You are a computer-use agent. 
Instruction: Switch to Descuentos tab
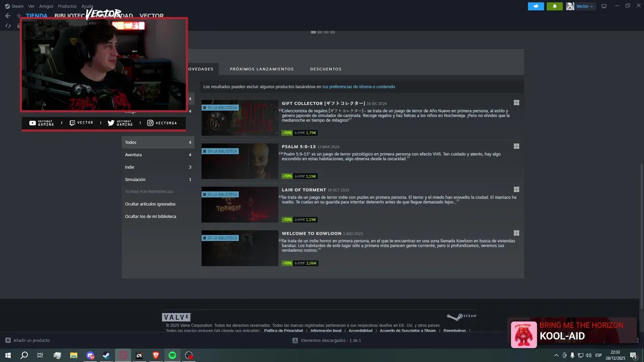tap(326, 69)
